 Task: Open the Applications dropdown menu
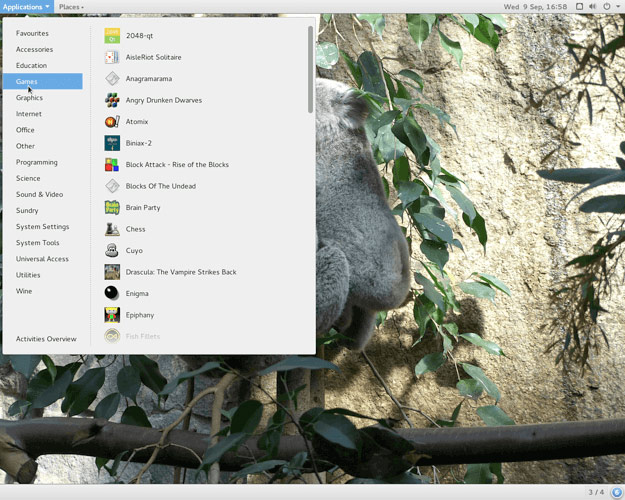click(26, 7)
